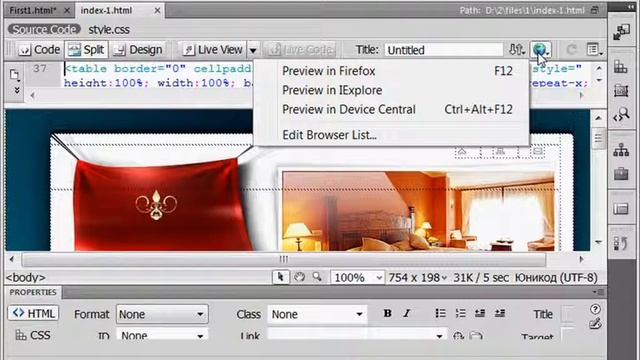Open the View Options icon
Screen dimensions: 640x360
594,50
